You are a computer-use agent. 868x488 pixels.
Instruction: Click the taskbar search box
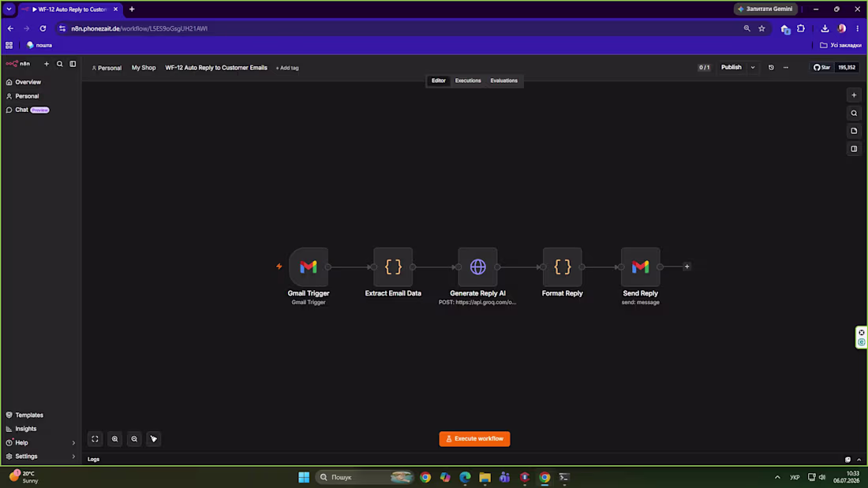tap(365, 477)
